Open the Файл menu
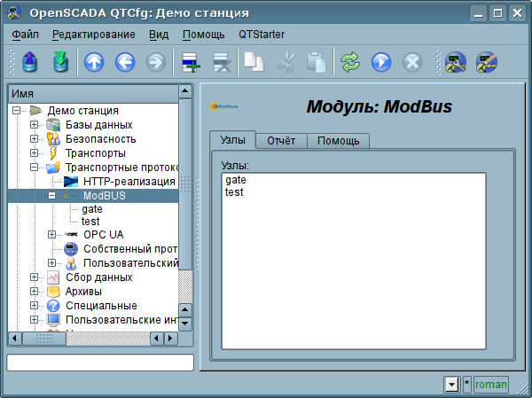The image size is (532, 398). point(25,35)
